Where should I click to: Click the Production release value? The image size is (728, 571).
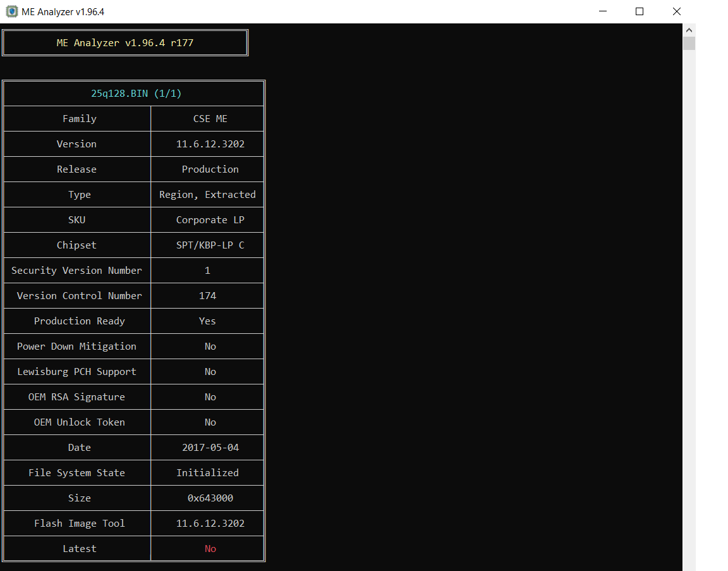click(210, 169)
